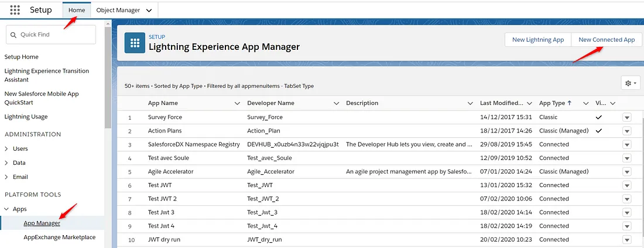Open New Salesforce Mobile App QuickStart
The image size is (644, 248).
click(42, 98)
